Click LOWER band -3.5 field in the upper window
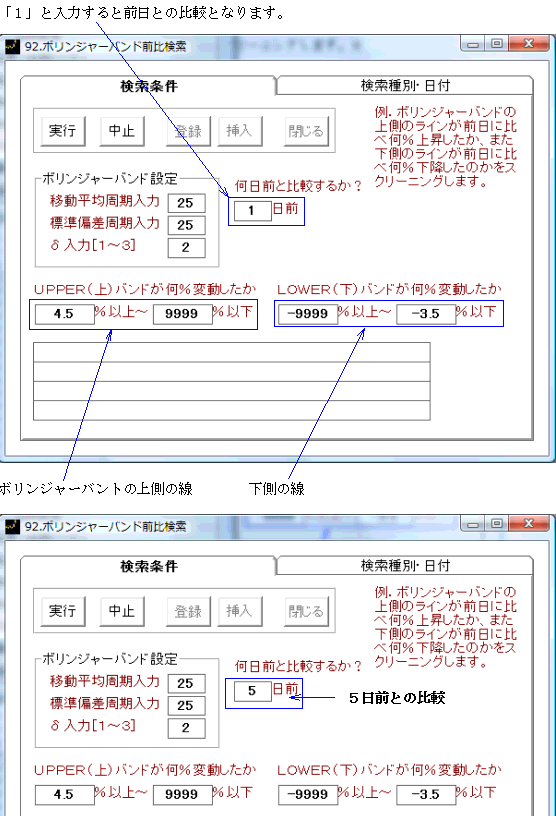 pyautogui.click(x=426, y=314)
